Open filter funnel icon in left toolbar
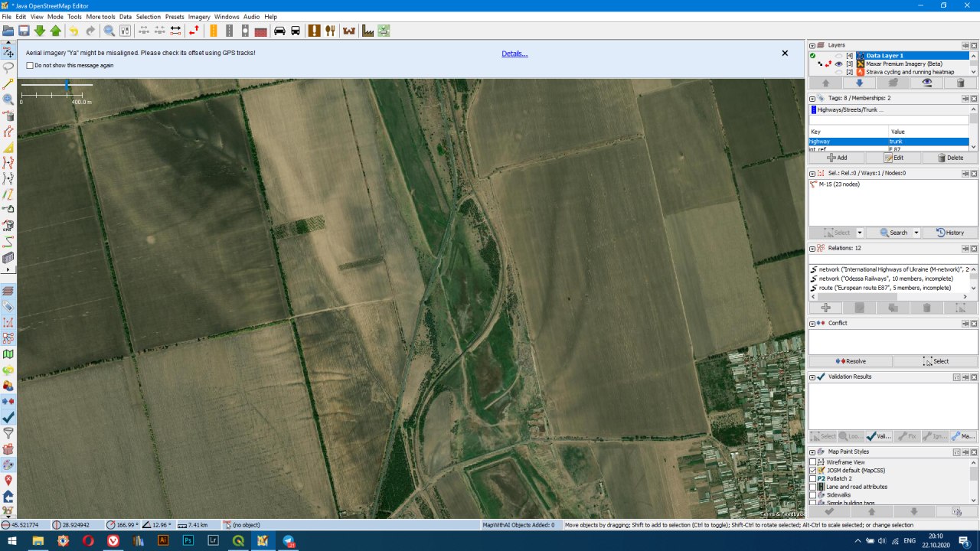 (8, 433)
